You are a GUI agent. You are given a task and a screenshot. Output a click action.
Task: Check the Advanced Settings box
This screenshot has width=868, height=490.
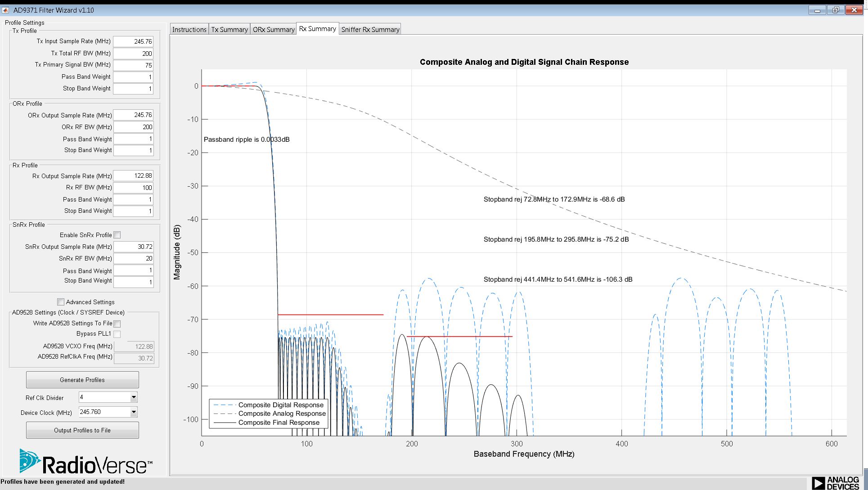61,302
